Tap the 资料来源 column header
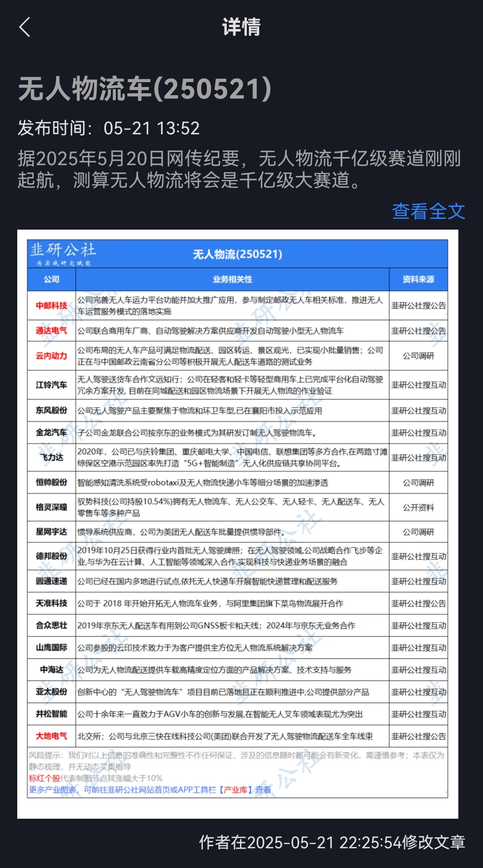The width and height of the screenshot is (483, 868). 418,279
